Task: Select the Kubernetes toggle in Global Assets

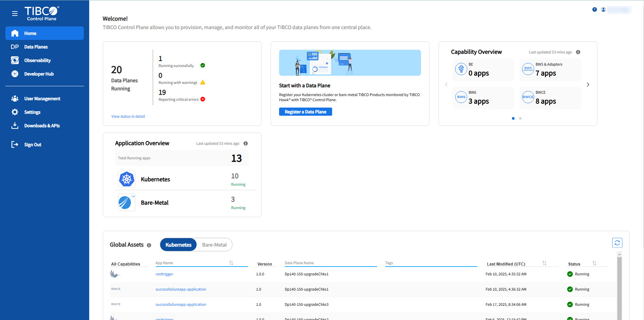Action: 178,245
